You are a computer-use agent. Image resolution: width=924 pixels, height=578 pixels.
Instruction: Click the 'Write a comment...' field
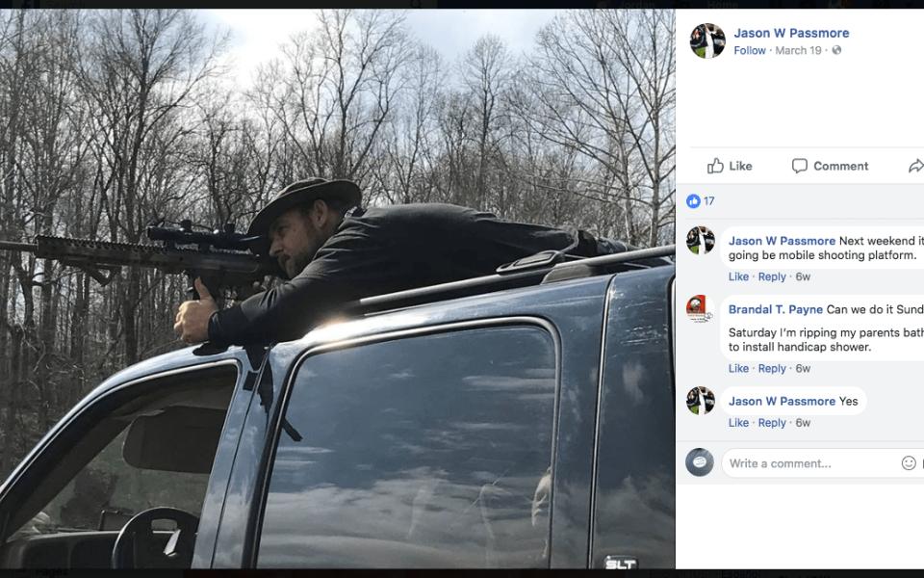808,463
